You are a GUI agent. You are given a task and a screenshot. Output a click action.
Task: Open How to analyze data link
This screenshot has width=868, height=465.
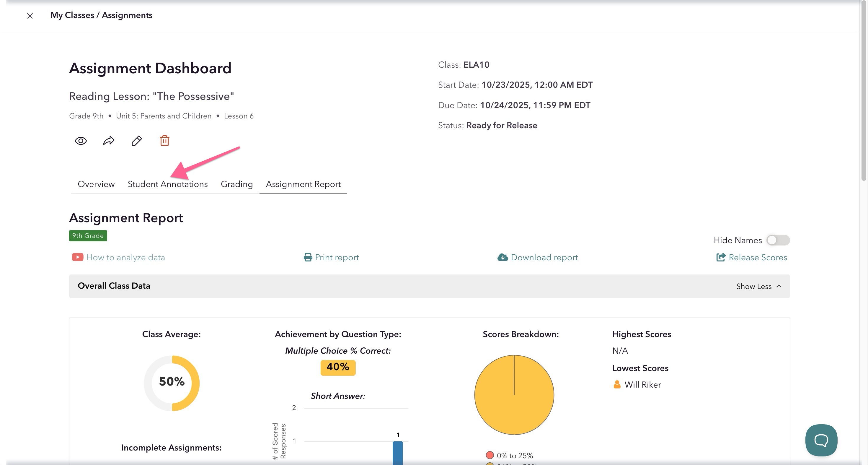click(125, 257)
